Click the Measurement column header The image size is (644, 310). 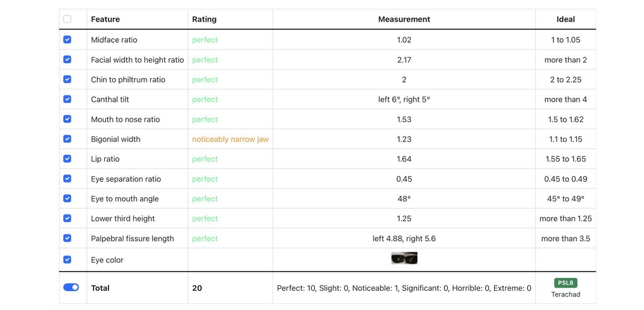click(x=404, y=19)
